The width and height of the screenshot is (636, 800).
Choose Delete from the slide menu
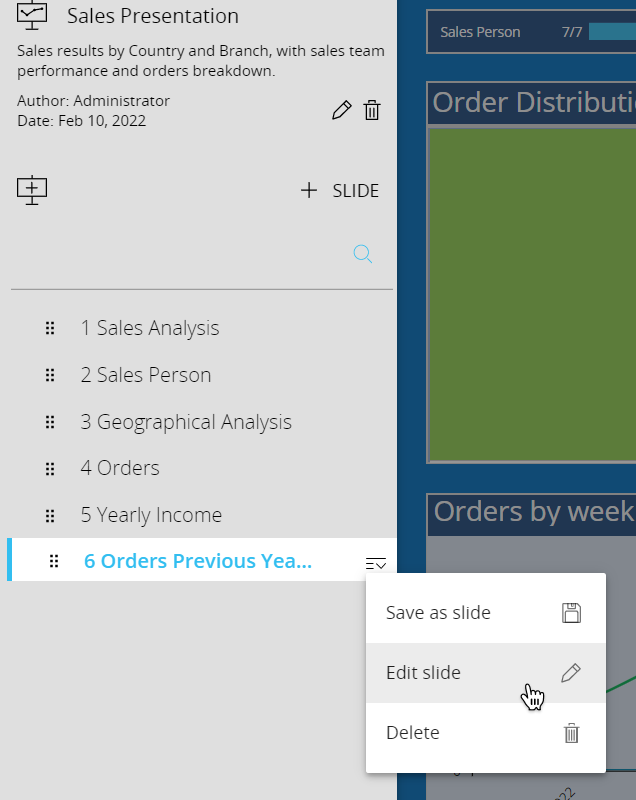[x=413, y=733]
